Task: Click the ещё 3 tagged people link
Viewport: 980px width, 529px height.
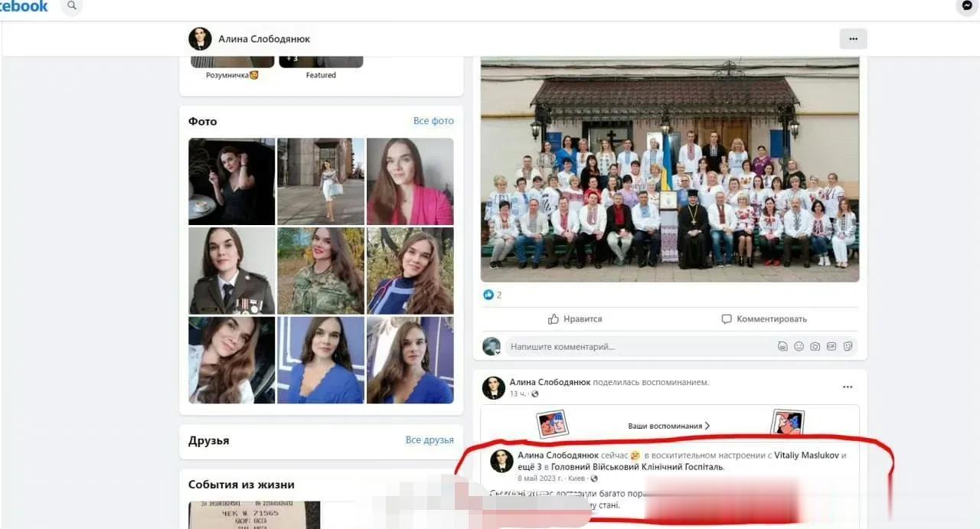Action: (531, 467)
